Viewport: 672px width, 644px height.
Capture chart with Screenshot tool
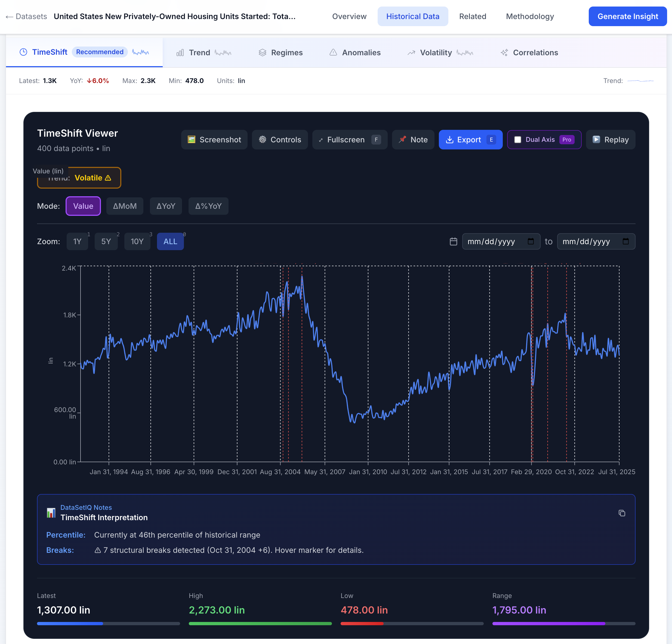[214, 140]
